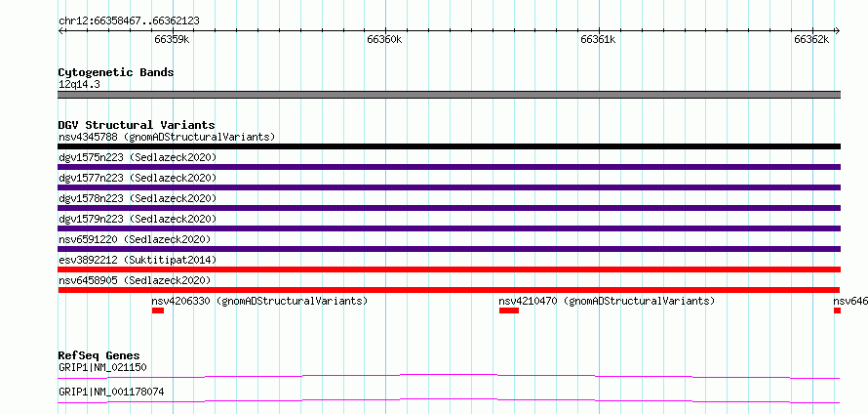The image size is (868, 414).
Task: Click the RefSeq Genes track heading
Action: coord(99,355)
